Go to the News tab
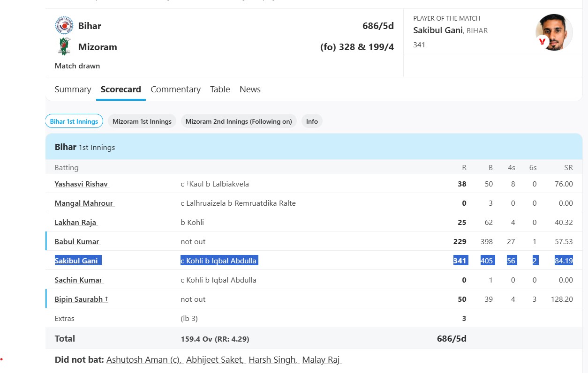Viewport: 588px width, 373px height. [x=250, y=89]
